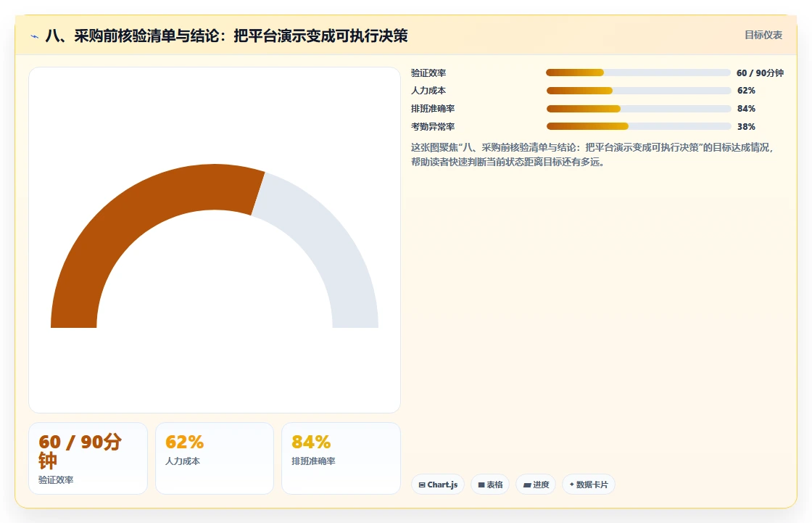
Task: Select the 60 / 90分钟 data card
Action: click(x=88, y=458)
